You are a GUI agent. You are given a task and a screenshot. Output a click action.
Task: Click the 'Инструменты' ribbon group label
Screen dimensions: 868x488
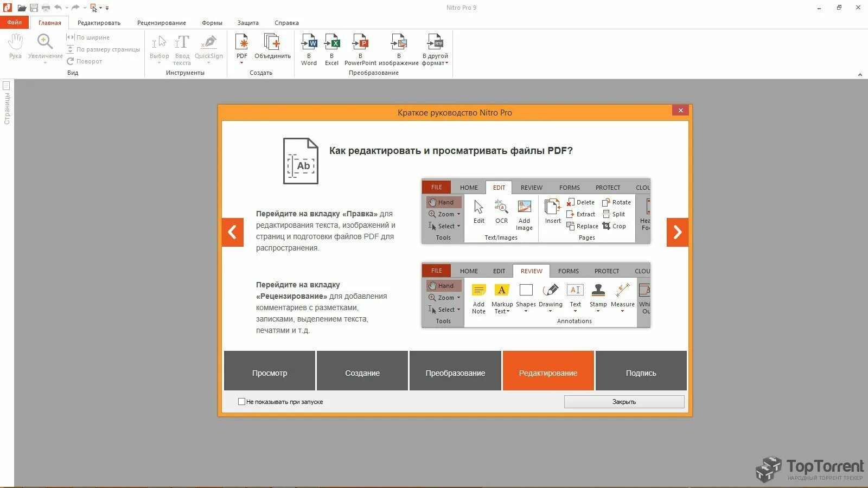point(186,73)
